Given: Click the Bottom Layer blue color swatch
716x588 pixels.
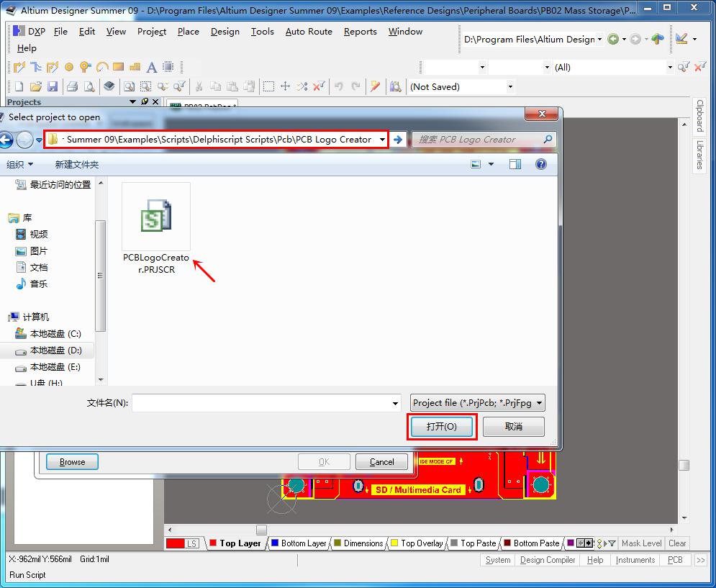Looking at the screenshot, I should [275, 543].
